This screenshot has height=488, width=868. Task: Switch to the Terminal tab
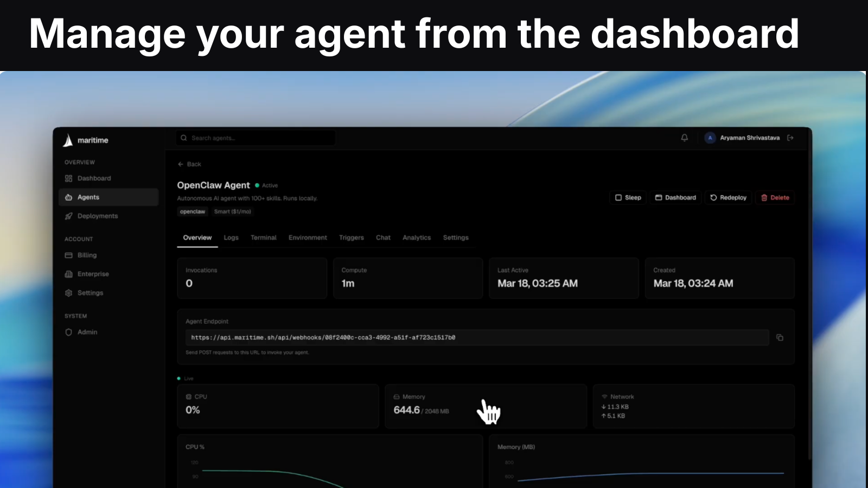263,237
